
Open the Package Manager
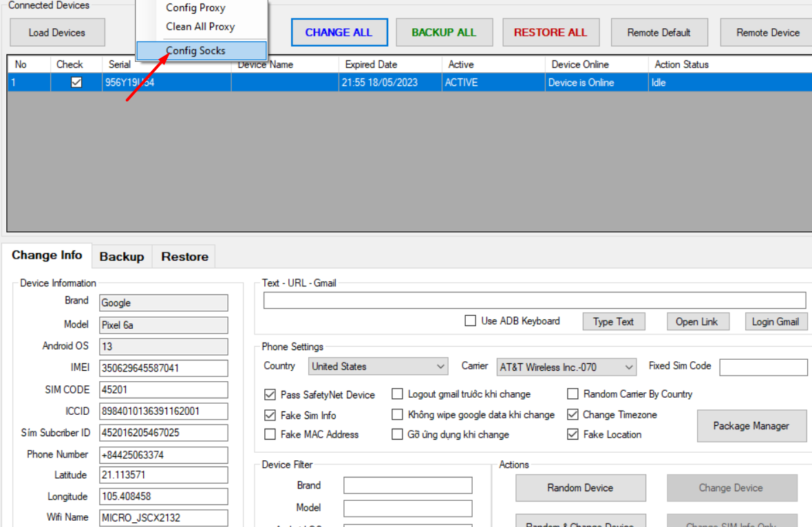(x=751, y=426)
